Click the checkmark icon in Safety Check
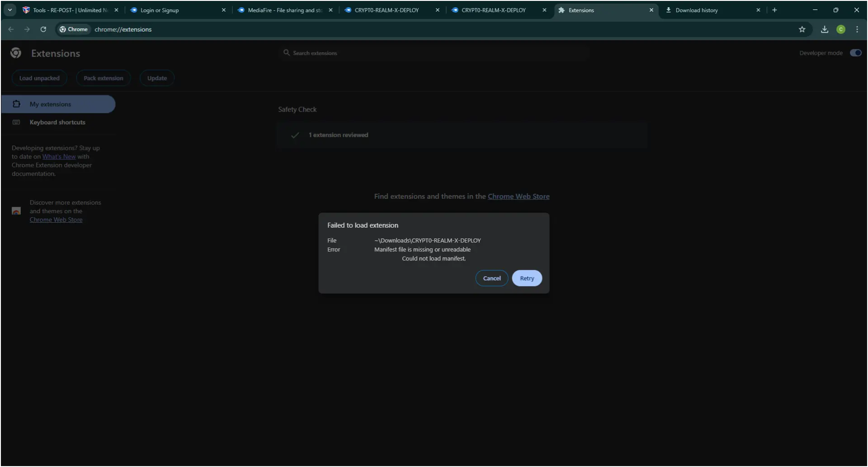Image resolution: width=868 pixels, height=467 pixels. pyautogui.click(x=295, y=135)
